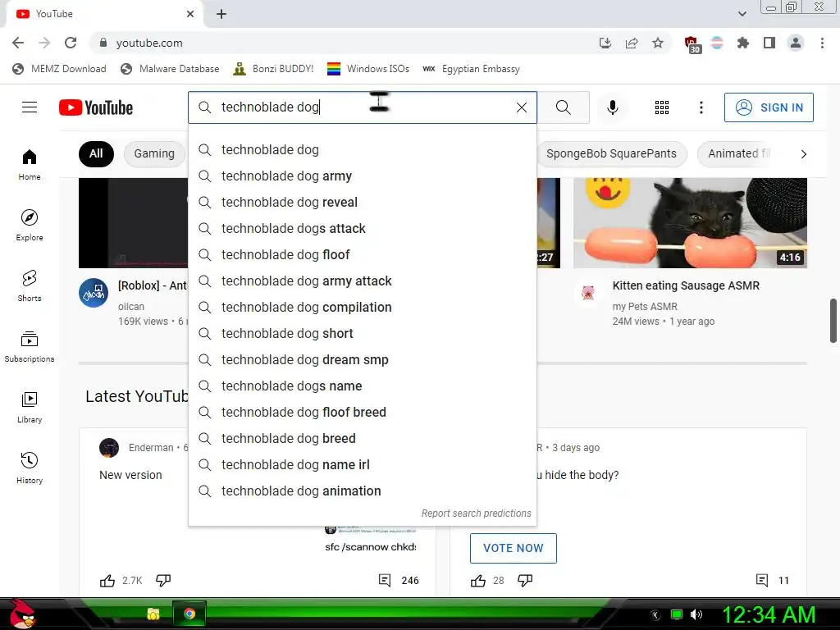Choose suggestion 'technoblade dog animation'
The width and height of the screenshot is (840, 630).
click(362, 491)
